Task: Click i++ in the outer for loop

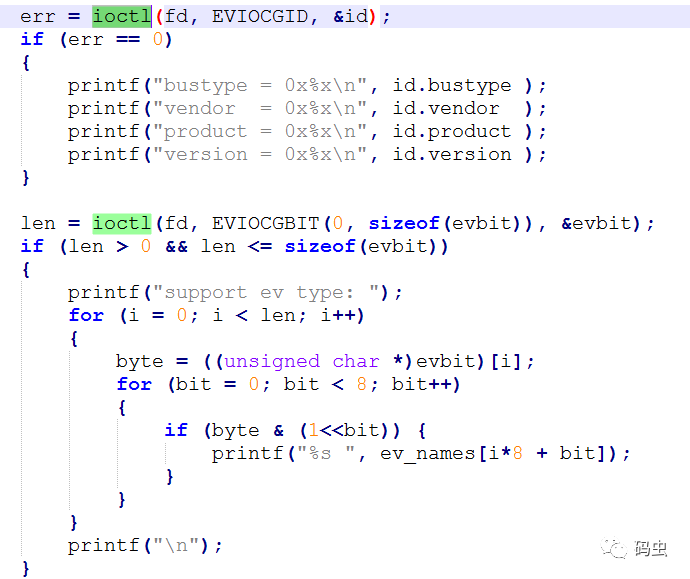Action: point(338,315)
